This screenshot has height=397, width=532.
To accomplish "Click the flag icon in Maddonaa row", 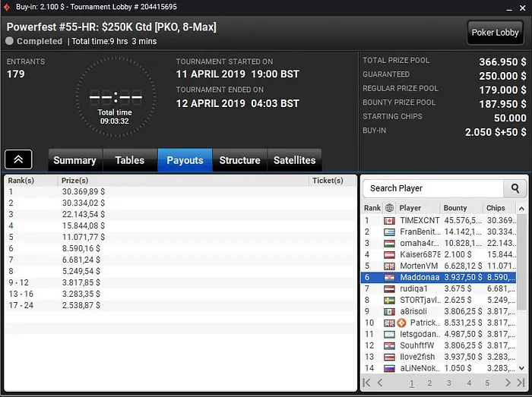I will 389,277.
